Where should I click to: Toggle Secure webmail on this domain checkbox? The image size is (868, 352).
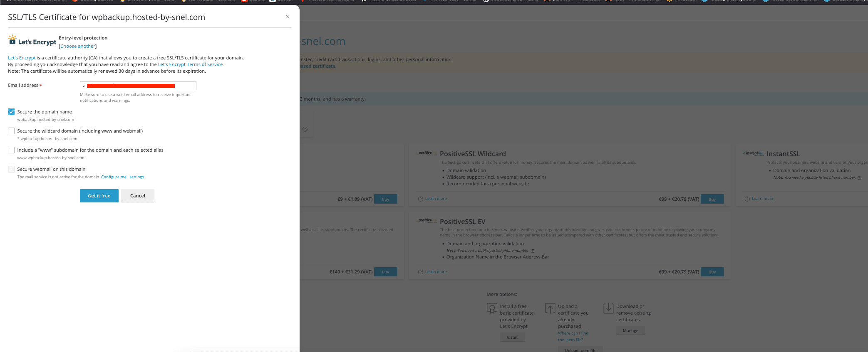[x=11, y=169]
